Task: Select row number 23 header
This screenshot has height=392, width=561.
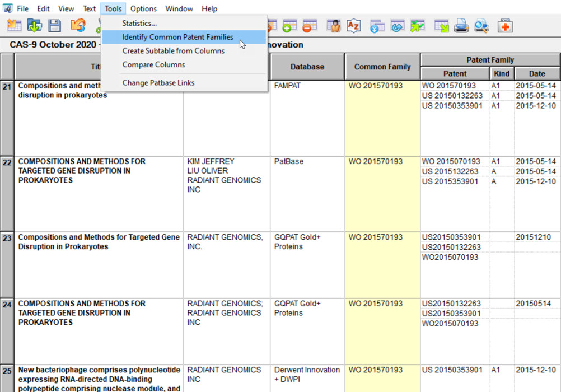Action: (7, 237)
